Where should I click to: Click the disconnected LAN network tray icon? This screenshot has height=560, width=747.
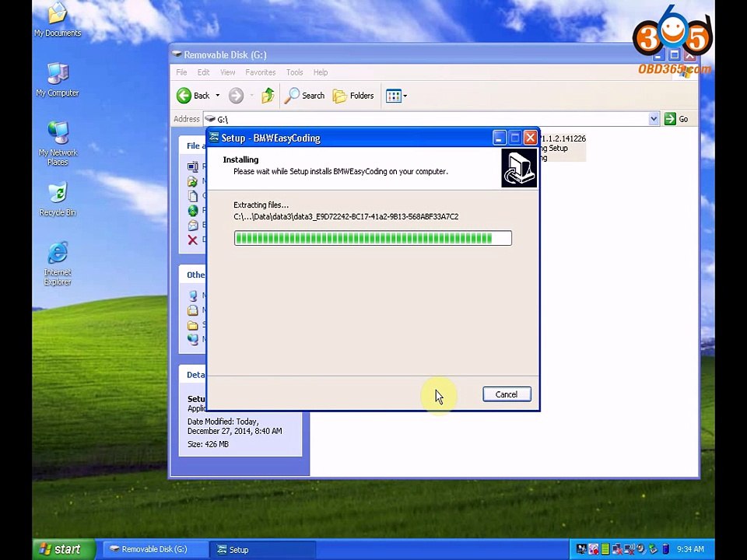click(617, 549)
